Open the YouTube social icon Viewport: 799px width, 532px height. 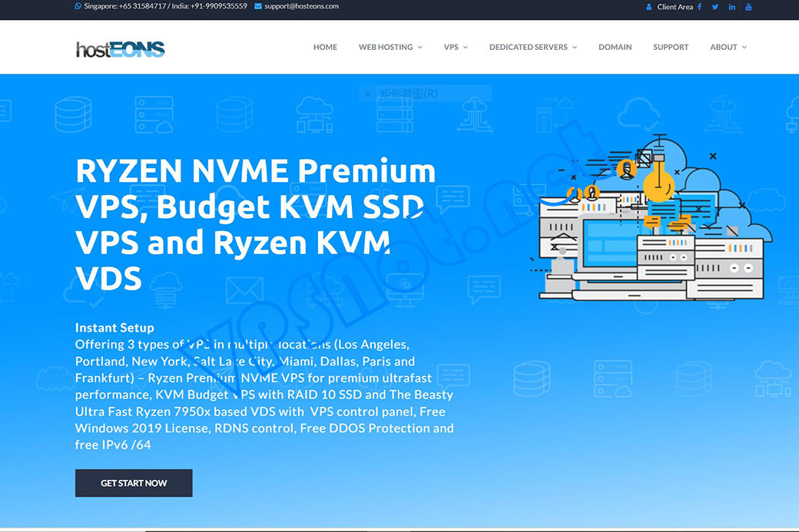click(x=748, y=7)
